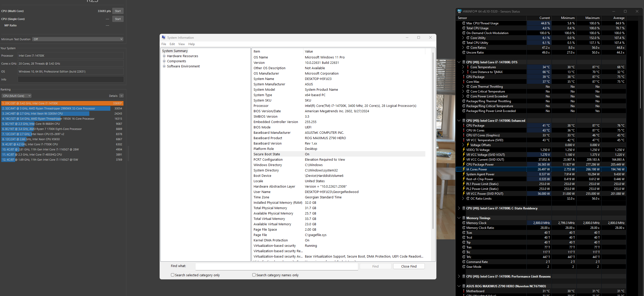The width and height of the screenshot is (644, 296).
Task: Expand Components tree node
Action: pos(164,61)
